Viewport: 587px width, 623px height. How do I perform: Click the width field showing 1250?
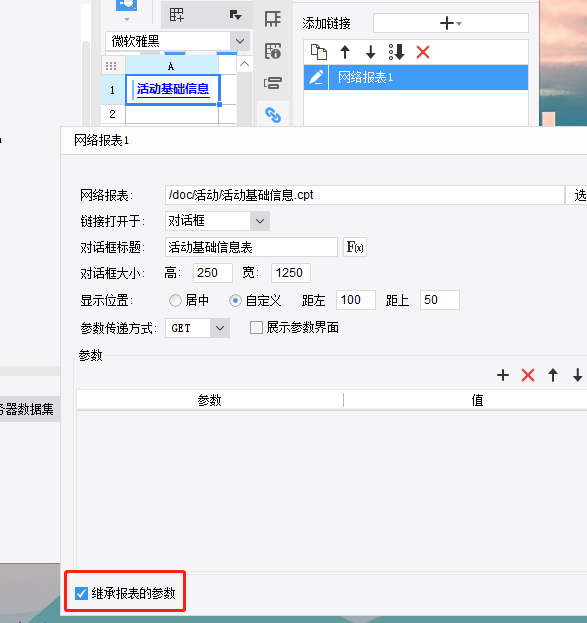point(291,273)
